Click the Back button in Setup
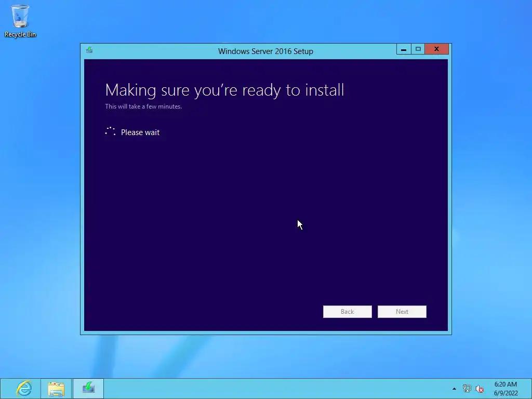 click(x=348, y=312)
